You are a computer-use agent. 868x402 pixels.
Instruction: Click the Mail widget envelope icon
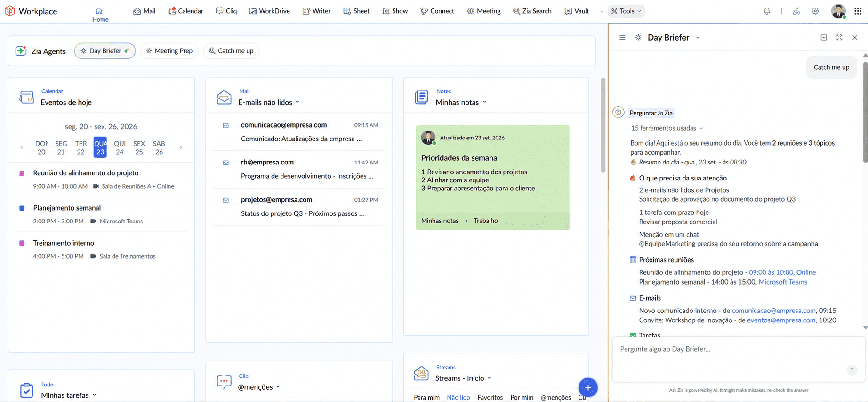coord(224,97)
